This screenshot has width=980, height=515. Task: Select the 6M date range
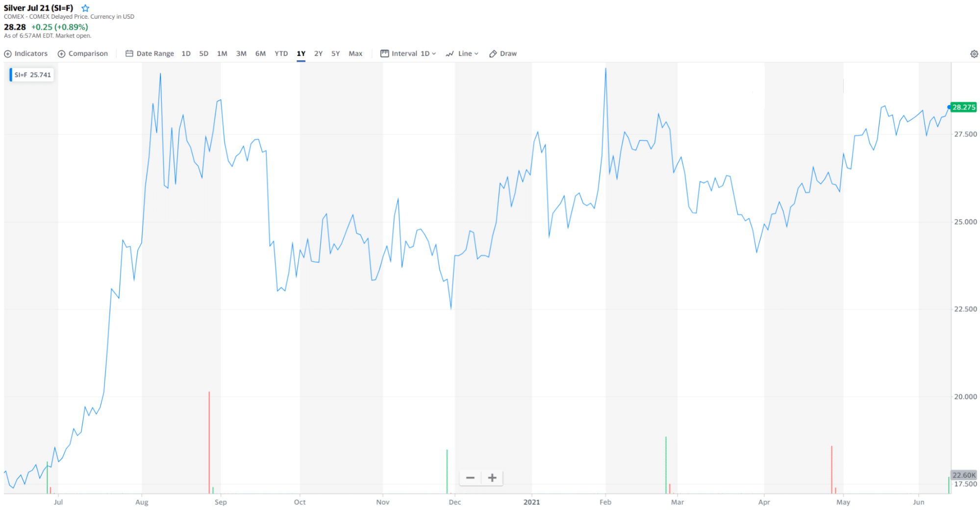tap(260, 53)
